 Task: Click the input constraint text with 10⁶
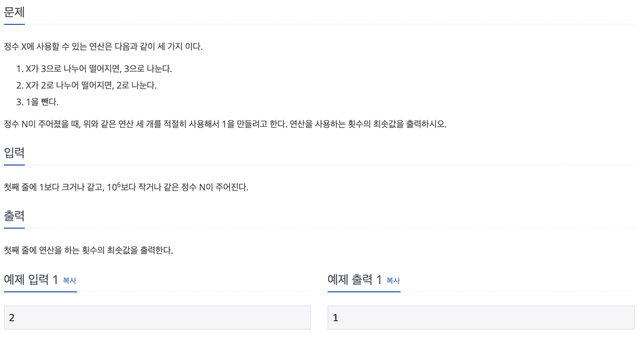[x=126, y=187]
